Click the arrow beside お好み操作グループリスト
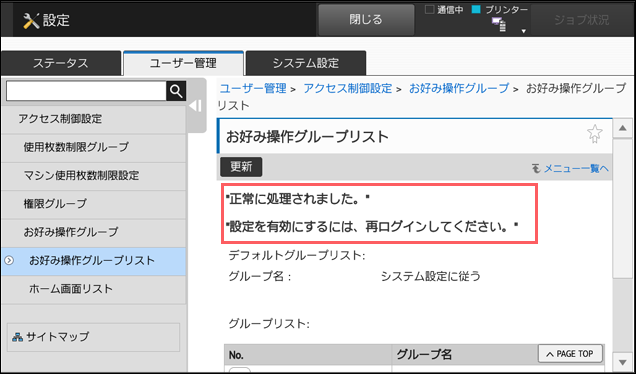 9,260
